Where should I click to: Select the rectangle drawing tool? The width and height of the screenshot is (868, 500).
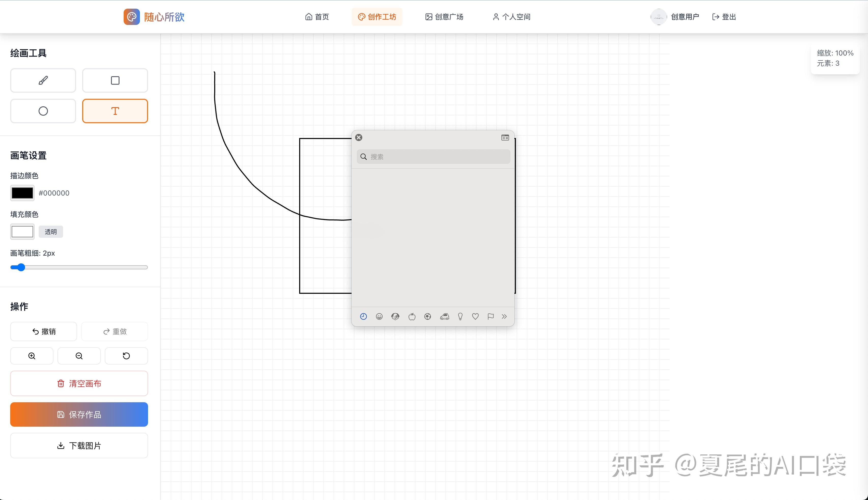pos(115,80)
